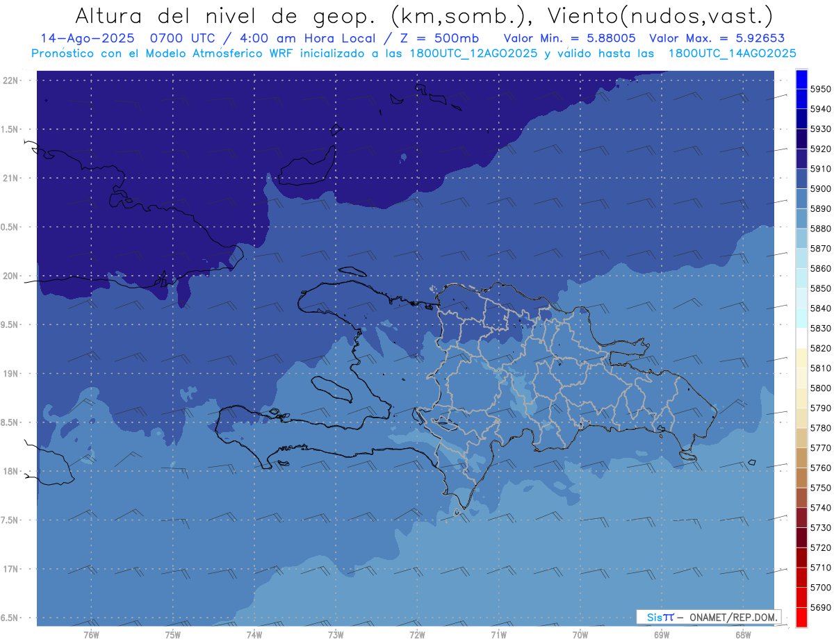Click the valid-until time '1800UTC_14AGO2025'
This screenshot has width=834, height=644.
point(732,53)
